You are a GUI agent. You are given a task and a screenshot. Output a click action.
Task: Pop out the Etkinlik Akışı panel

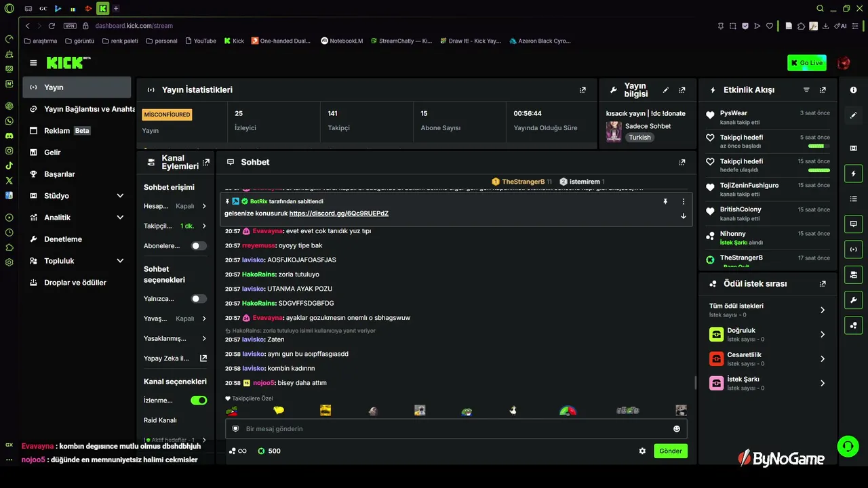pos(823,89)
